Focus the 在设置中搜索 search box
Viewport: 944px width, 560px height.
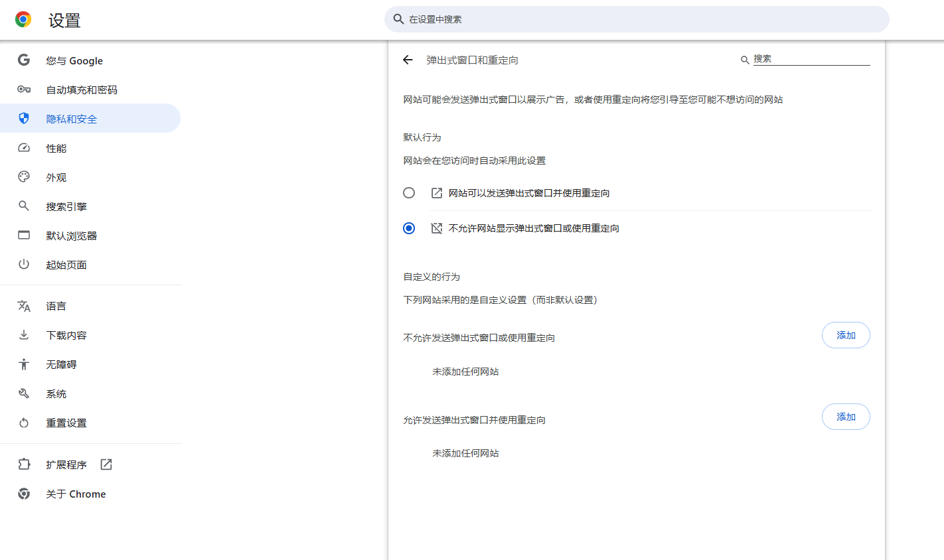pyautogui.click(x=637, y=19)
